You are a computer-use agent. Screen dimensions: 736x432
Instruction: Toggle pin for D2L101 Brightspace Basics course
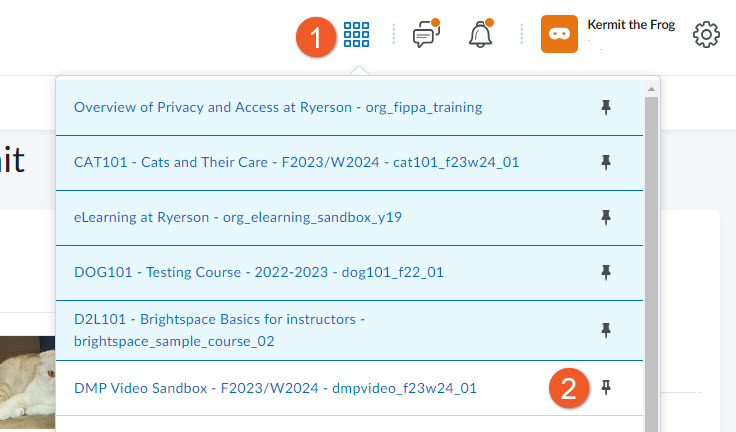coord(606,330)
